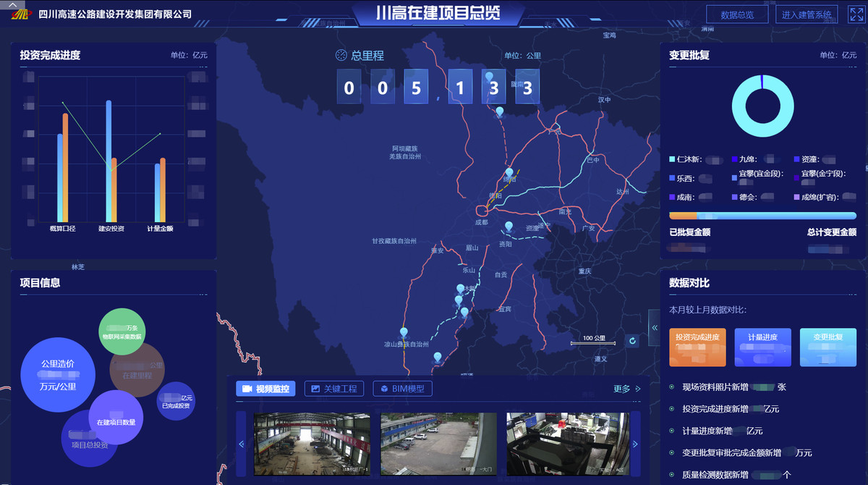The width and height of the screenshot is (868, 485).
Task: Click the map refresh icon near scale bar
Action: 632,341
